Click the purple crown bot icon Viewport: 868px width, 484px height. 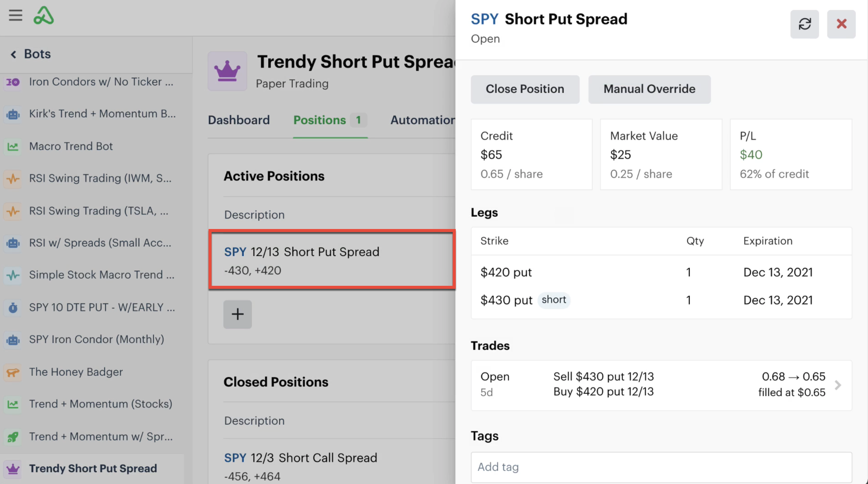[x=228, y=71]
